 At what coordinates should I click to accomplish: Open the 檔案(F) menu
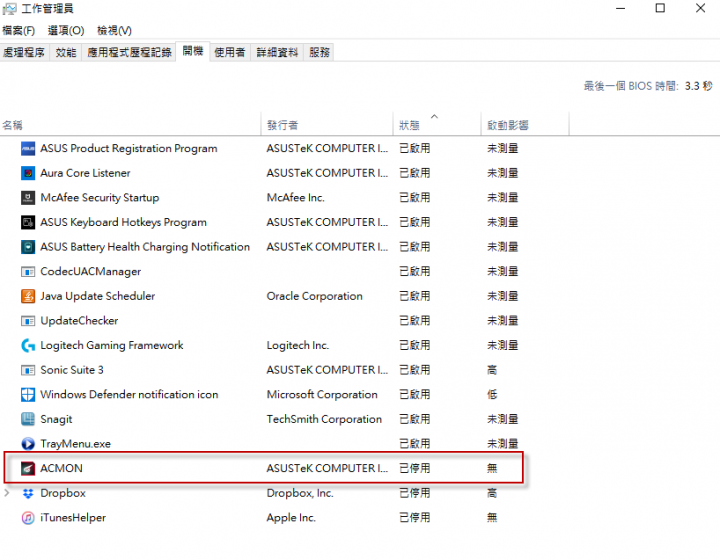tap(18, 31)
